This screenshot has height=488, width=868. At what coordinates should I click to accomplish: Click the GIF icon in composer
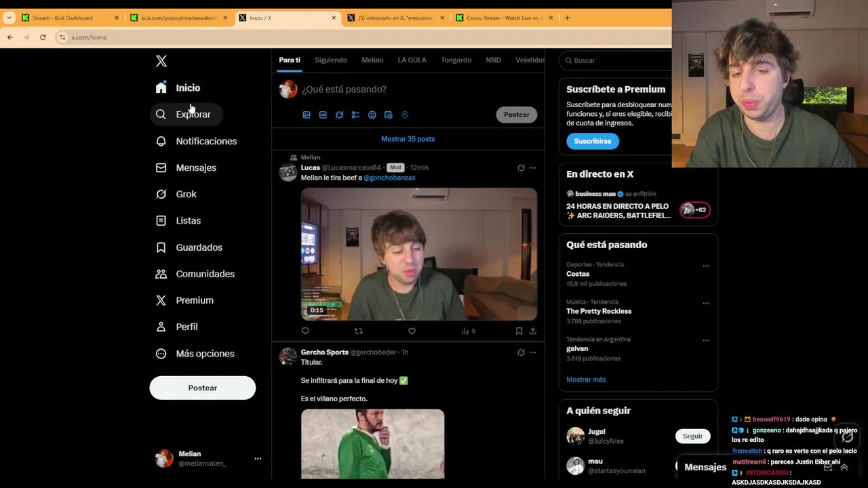pos(323,115)
